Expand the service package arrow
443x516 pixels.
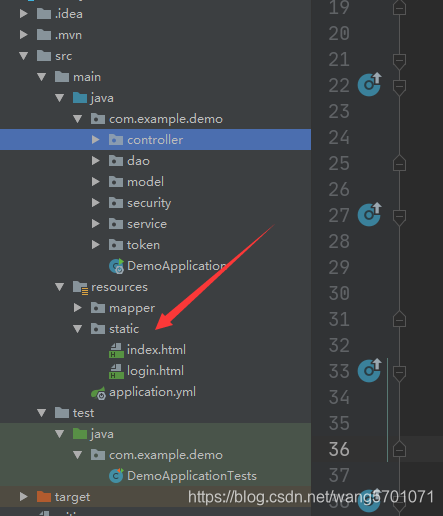tap(96, 224)
